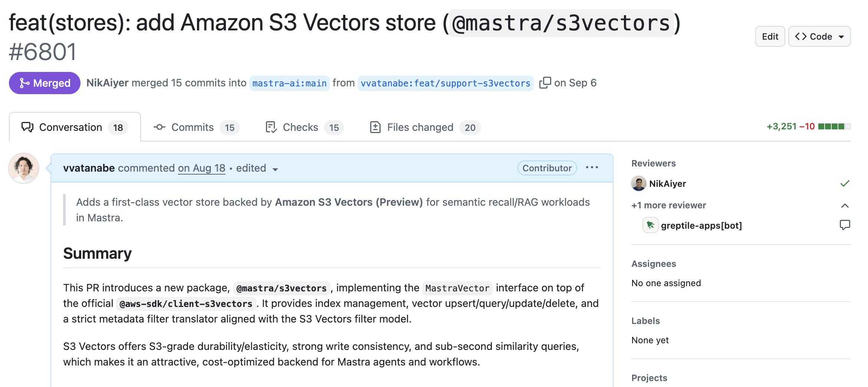Viewport: 868px width, 387px height.
Task: Click NikAiyer's approved checkmark icon
Action: pos(845,183)
